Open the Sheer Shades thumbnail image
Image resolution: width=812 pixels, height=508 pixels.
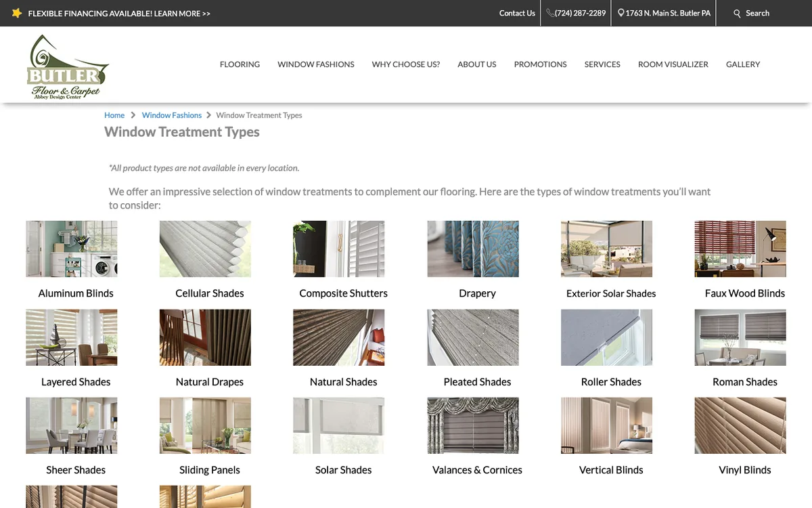pyautogui.click(x=72, y=425)
